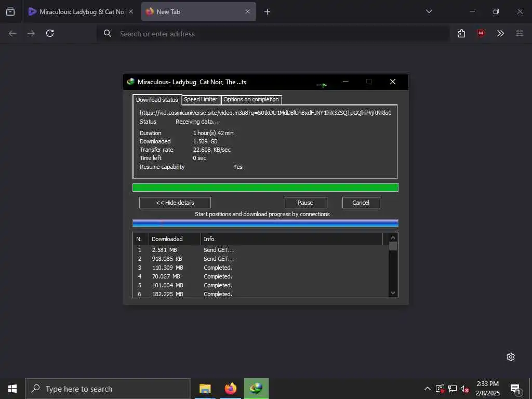Click the security alert tray icon

(x=440, y=389)
